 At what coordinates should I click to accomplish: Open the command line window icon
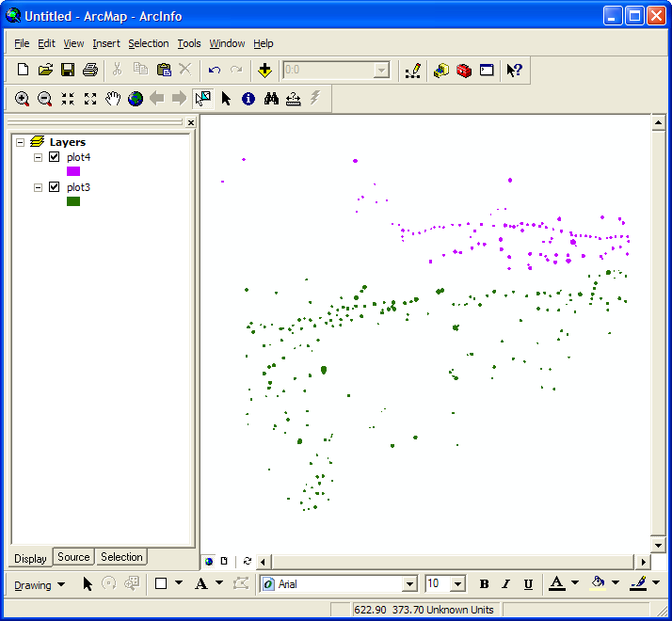tap(487, 70)
